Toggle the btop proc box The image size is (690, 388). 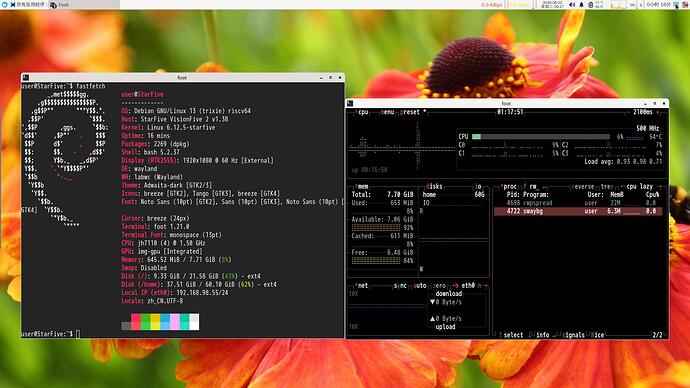point(509,187)
